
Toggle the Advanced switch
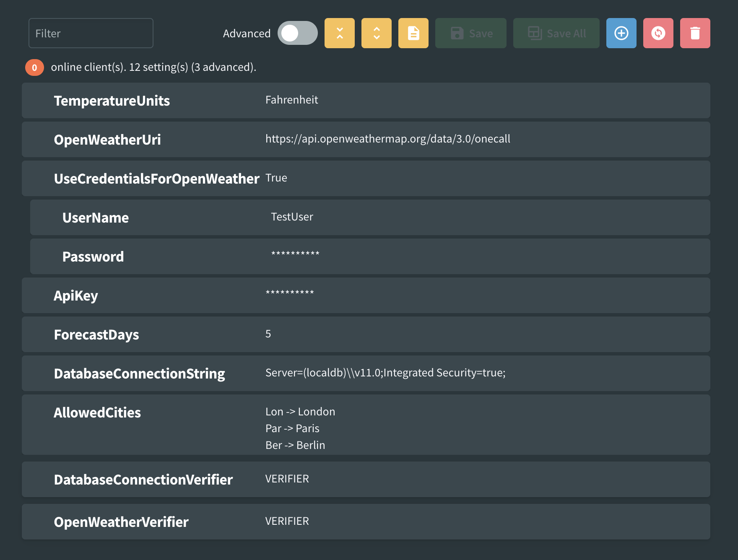(x=298, y=33)
